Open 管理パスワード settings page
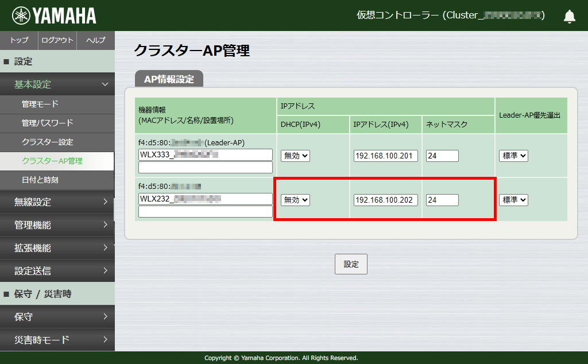The image size is (588, 364). pyautogui.click(x=57, y=123)
